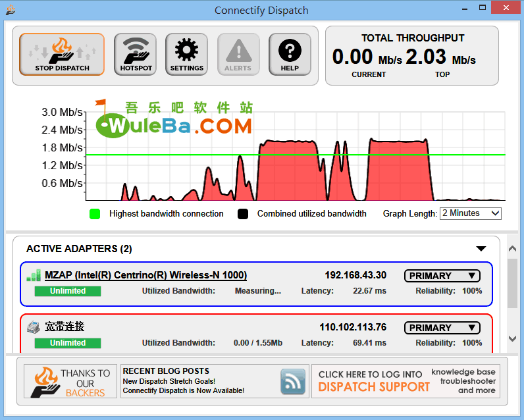Image resolution: width=524 pixels, height=420 pixels.
Task: Click the green Highest bandwidth connection swatch
Action: [95, 214]
